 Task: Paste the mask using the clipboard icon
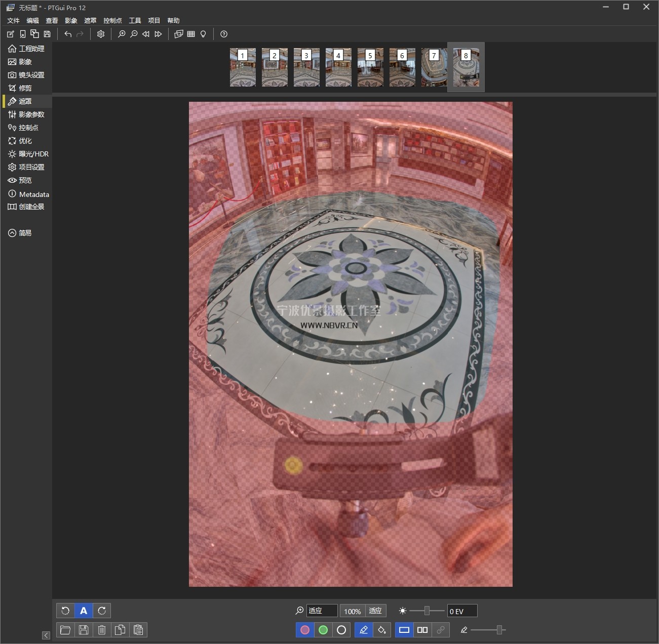point(138,630)
